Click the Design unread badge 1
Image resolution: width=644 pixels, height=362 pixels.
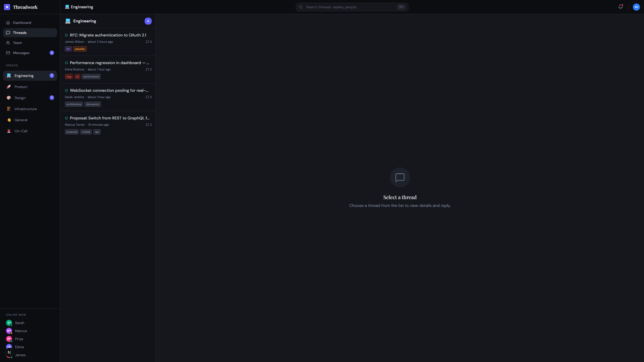[52, 98]
